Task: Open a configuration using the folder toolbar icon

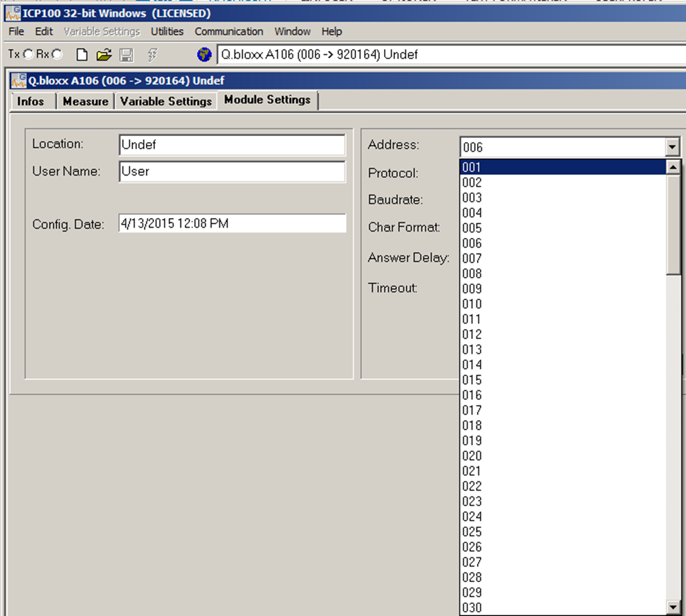Action: pos(104,54)
